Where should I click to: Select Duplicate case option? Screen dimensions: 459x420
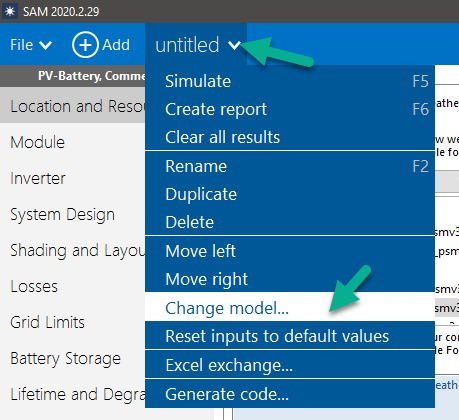290,194
